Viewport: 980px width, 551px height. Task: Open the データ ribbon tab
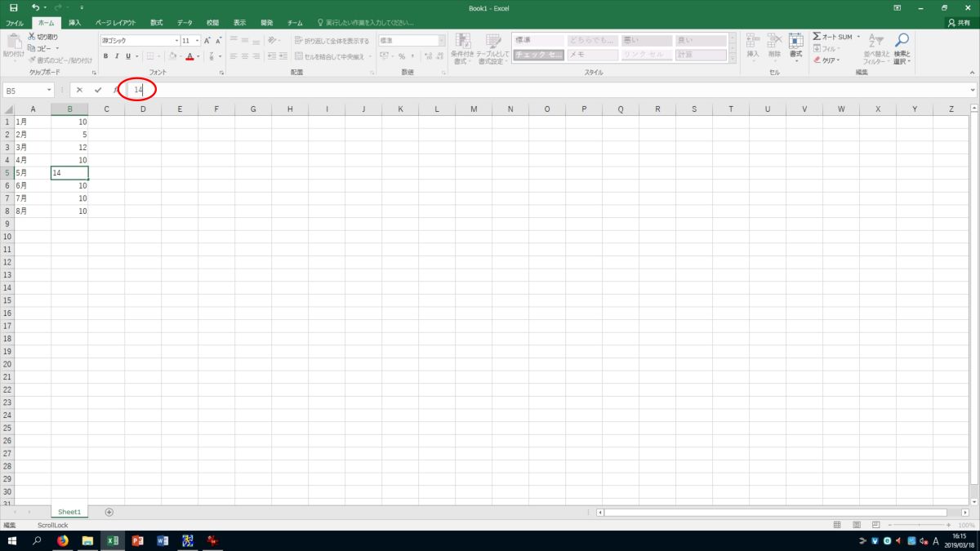click(x=185, y=23)
